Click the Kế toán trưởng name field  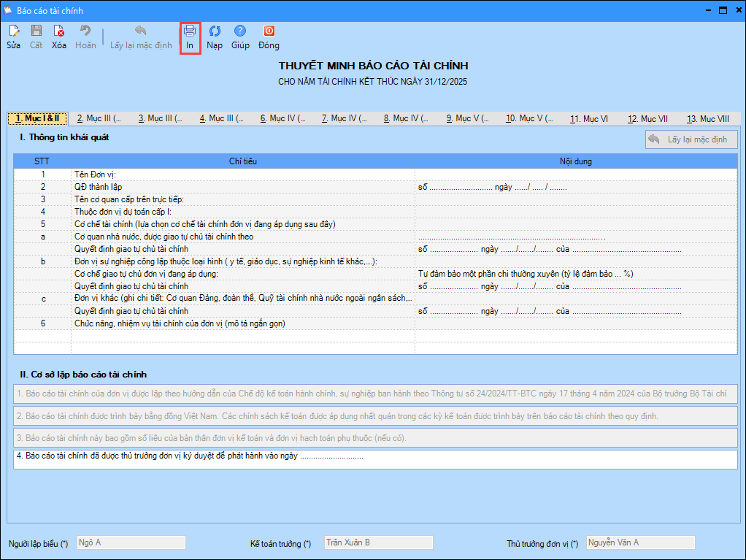[x=378, y=542]
